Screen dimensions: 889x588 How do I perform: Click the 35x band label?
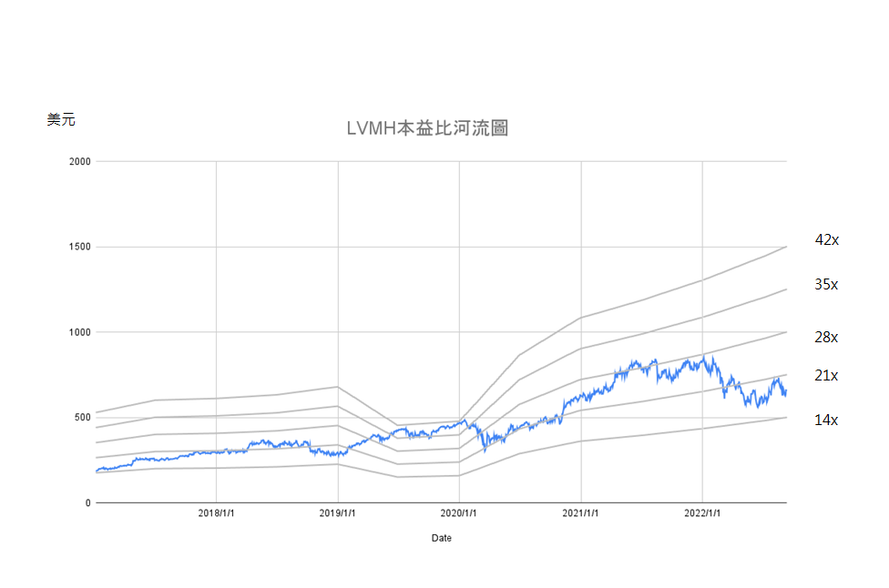[826, 285]
